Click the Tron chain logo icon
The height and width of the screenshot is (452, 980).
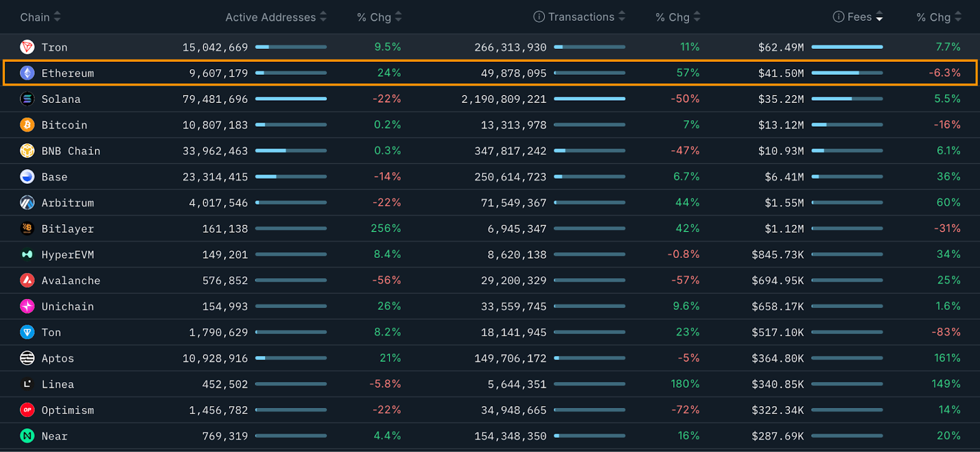(x=27, y=47)
